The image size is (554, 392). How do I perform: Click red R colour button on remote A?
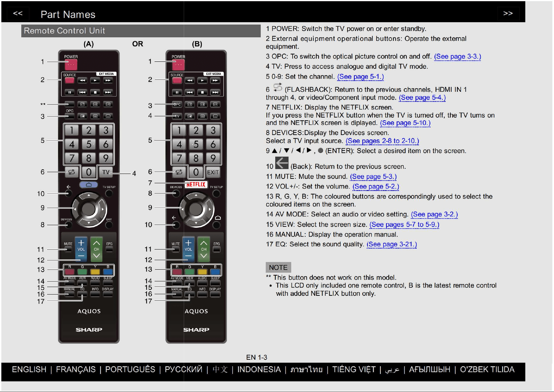[x=70, y=272]
